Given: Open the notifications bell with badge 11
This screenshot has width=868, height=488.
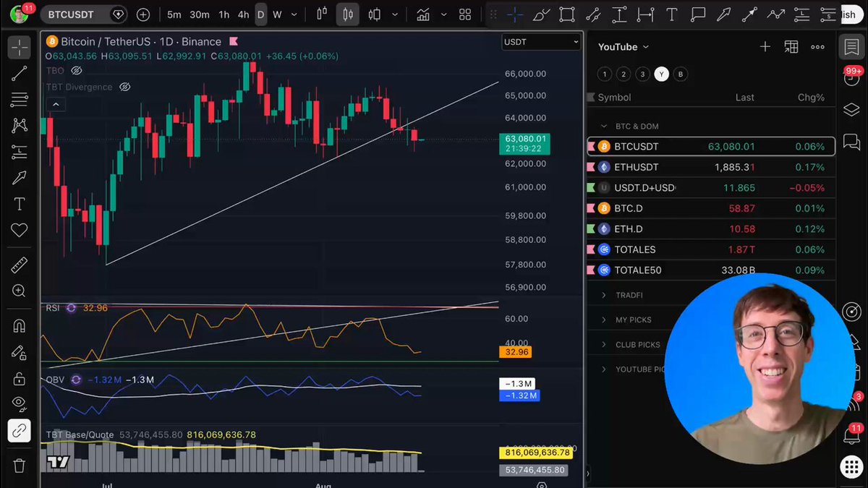Looking at the screenshot, I should pos(851,435).
